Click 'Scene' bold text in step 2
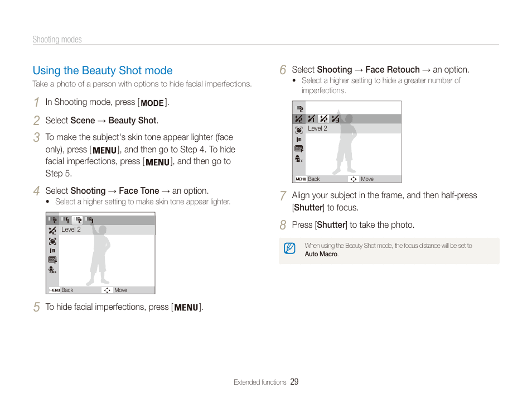The width and height of the screenshot is (532, 402). tap(83, 120)
